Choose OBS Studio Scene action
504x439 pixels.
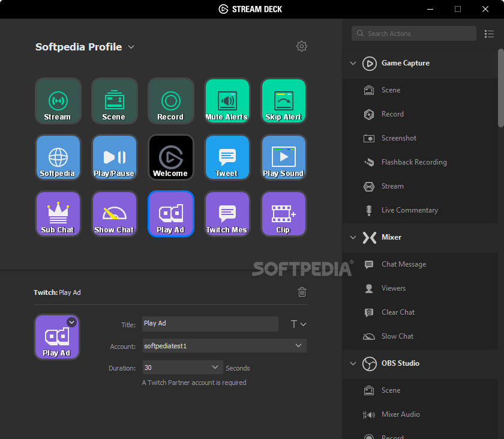tap(421, 390)
